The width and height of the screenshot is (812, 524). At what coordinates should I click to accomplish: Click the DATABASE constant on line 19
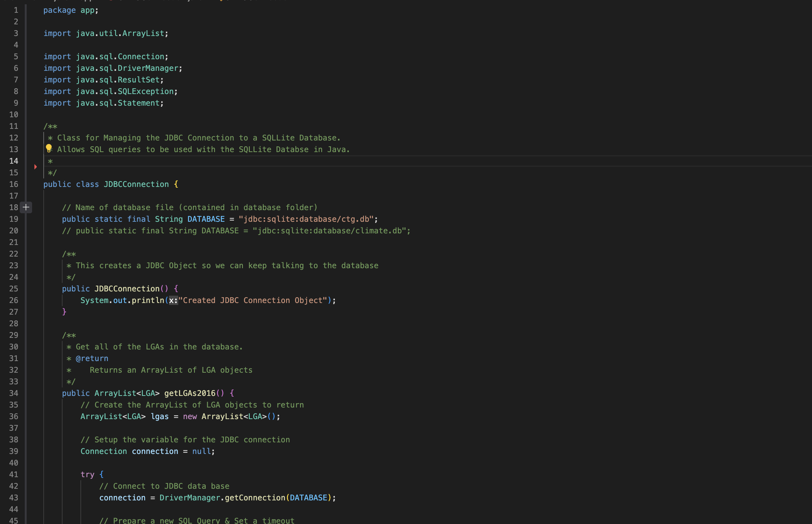coord(206,219)
